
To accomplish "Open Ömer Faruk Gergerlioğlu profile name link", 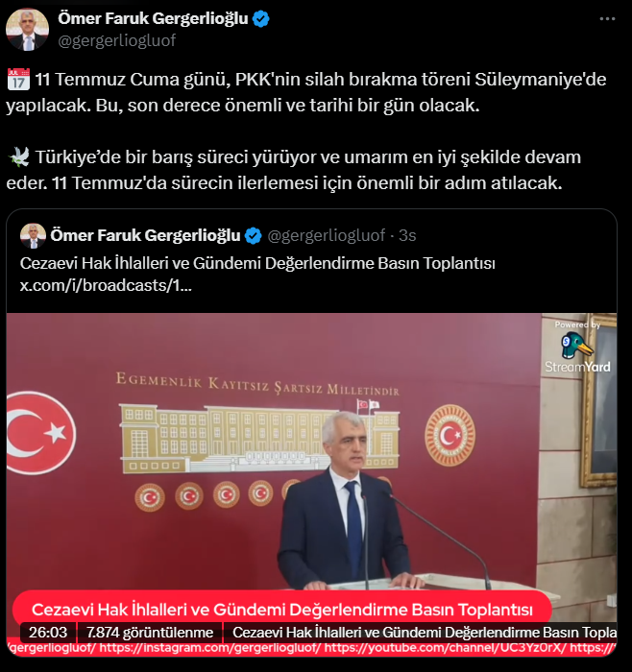I will 153,18.
